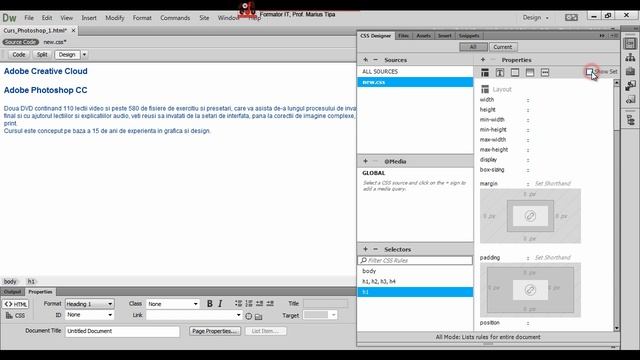Open the Link field dropdown arrow

click(x=238, y=315)
